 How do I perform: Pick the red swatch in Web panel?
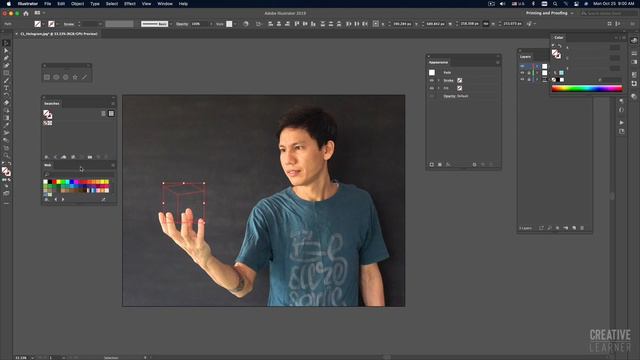54,182
